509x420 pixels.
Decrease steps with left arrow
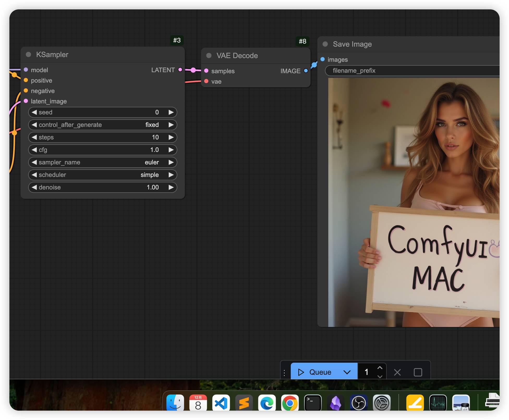[x=34, y=137]
